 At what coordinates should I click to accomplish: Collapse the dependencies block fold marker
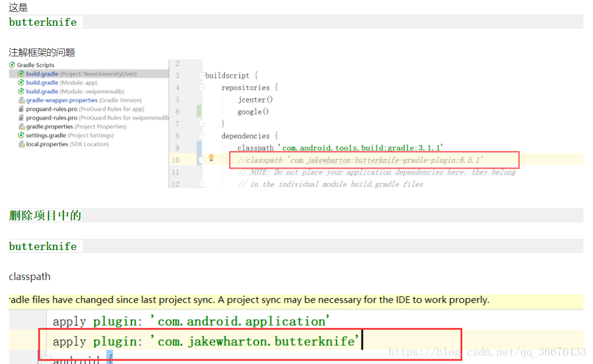pos(201,136)
